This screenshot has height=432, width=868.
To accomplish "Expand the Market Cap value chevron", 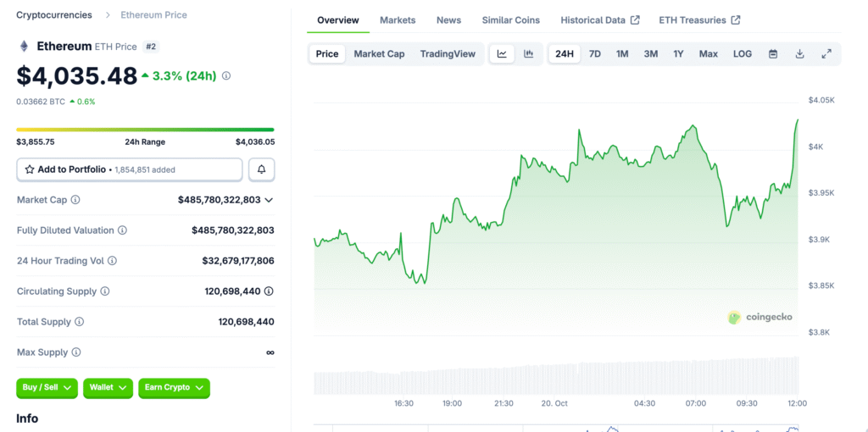I will (x=269, y=200).
